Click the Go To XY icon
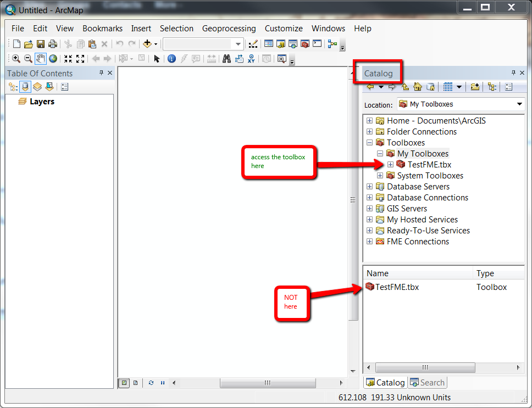 251,59
